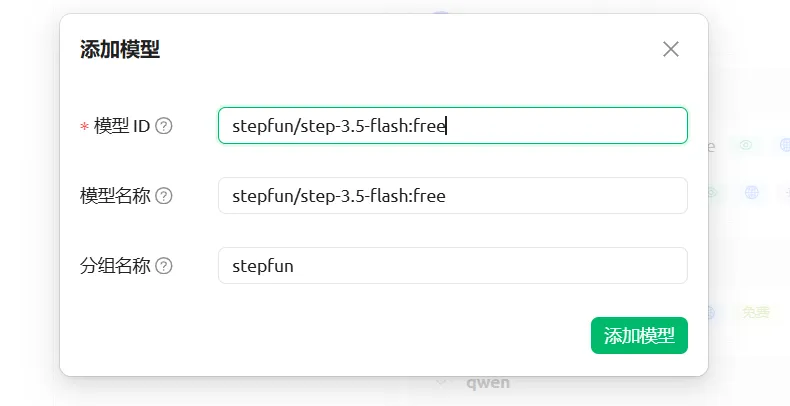790x406 pixels.
Task: Click the 分组名称 label text
Action: pos(115,266)
